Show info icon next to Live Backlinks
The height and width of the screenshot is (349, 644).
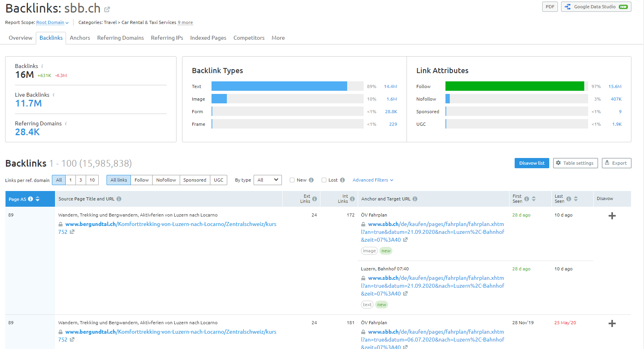click(53, 95)
